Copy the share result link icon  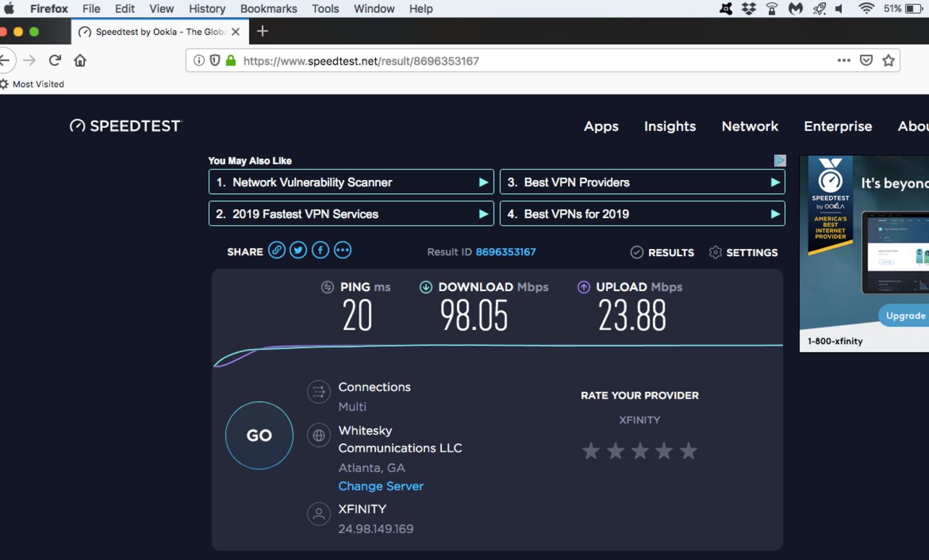click(277, 250)
